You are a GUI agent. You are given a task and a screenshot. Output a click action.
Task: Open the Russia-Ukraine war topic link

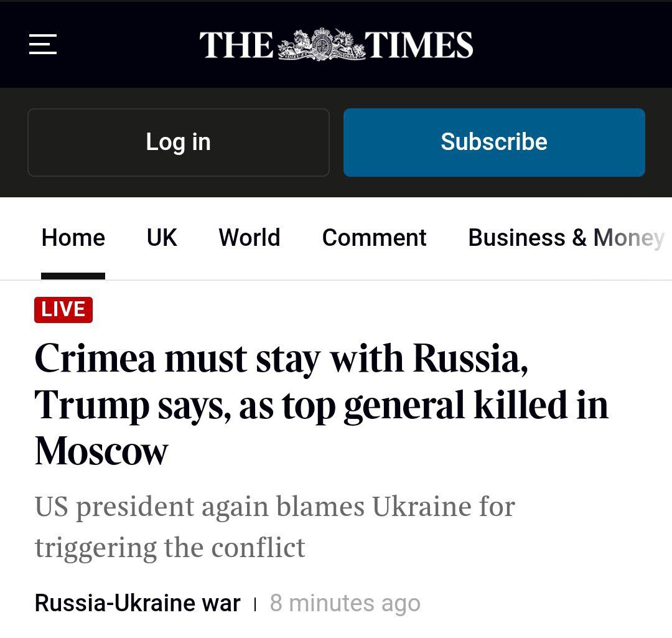click(138, 603)
